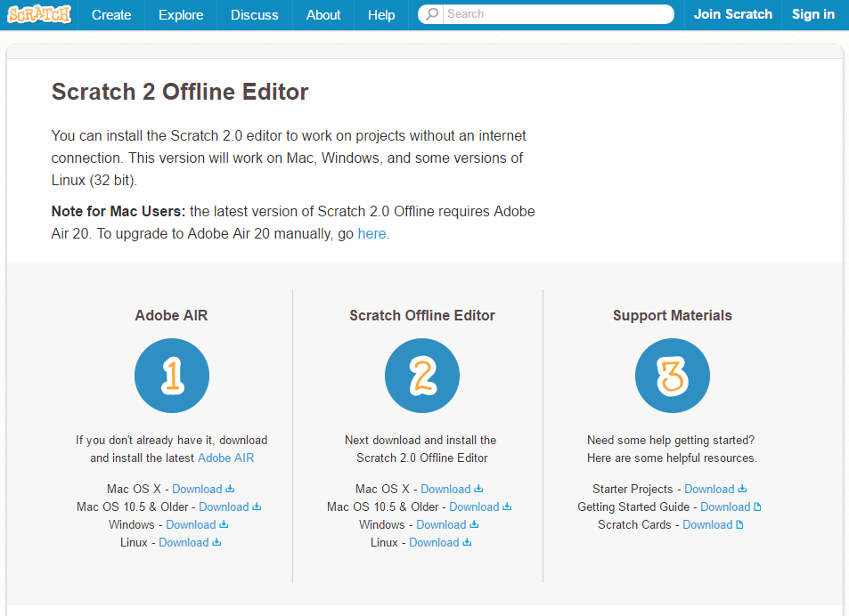Download Scratch Offline Editor for Mac OS X

pyautogui.click(x=445, y=489)
